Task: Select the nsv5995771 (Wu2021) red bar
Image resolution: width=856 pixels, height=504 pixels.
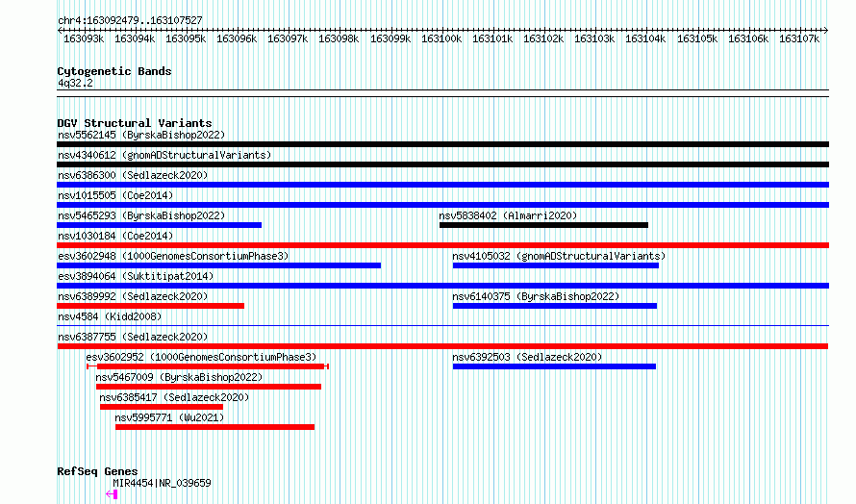Action: 215,427
